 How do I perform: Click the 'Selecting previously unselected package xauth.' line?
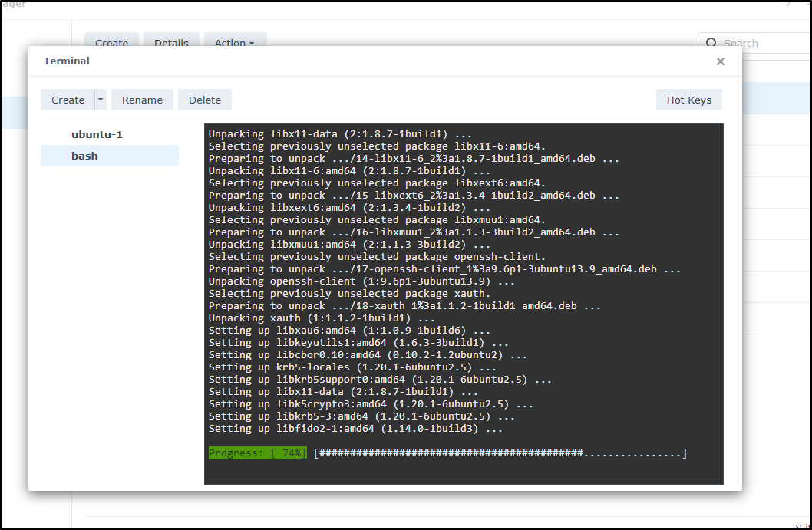[349, 294]
